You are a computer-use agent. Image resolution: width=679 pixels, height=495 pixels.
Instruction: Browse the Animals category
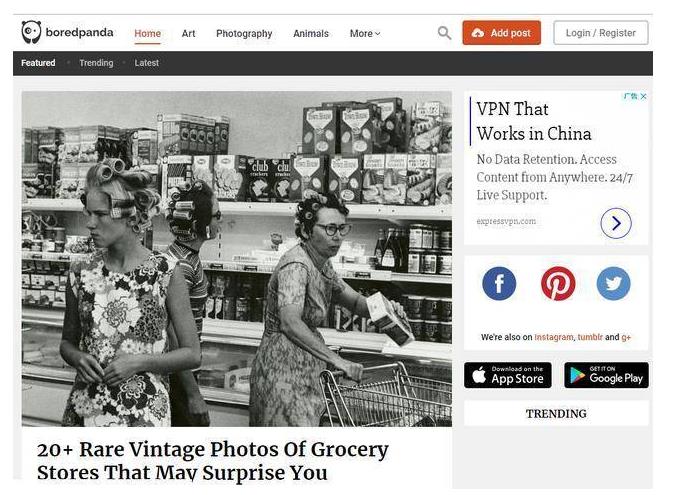click(311, 33)
